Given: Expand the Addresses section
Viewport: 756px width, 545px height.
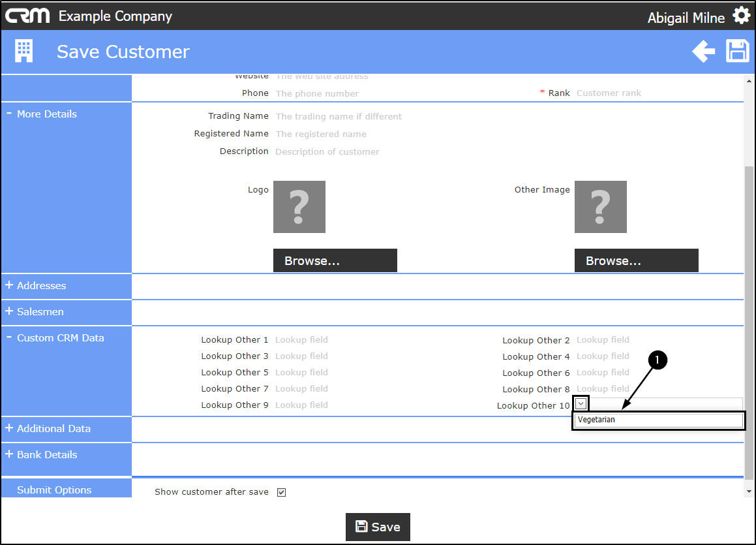Looking at the screenshot, I should click(x=9, y=285).
